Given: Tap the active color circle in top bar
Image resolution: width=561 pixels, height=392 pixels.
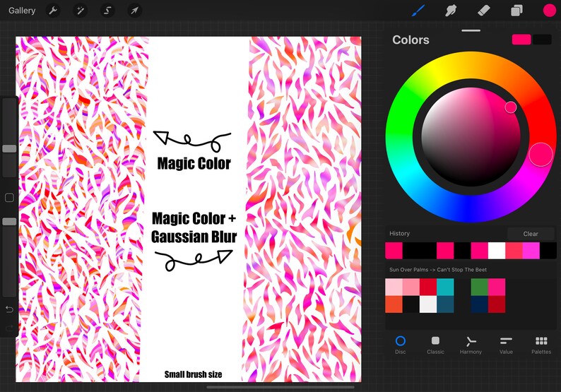Looking at the screenshot, I should click(549, 11).
